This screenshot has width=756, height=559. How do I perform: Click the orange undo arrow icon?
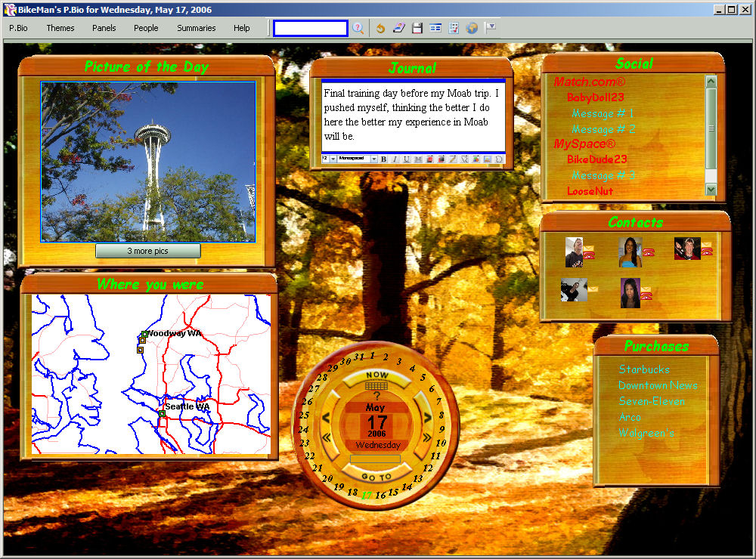pos(380,28)
